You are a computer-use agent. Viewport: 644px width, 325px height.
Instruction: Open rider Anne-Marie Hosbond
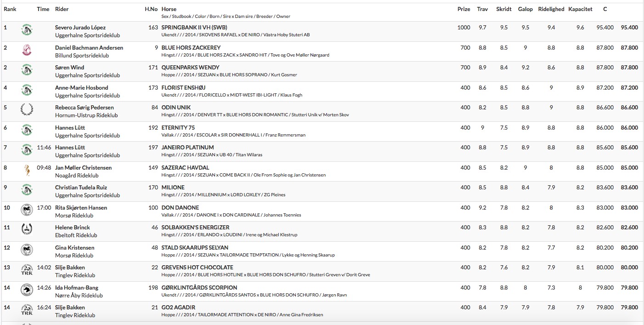[82, 87]
